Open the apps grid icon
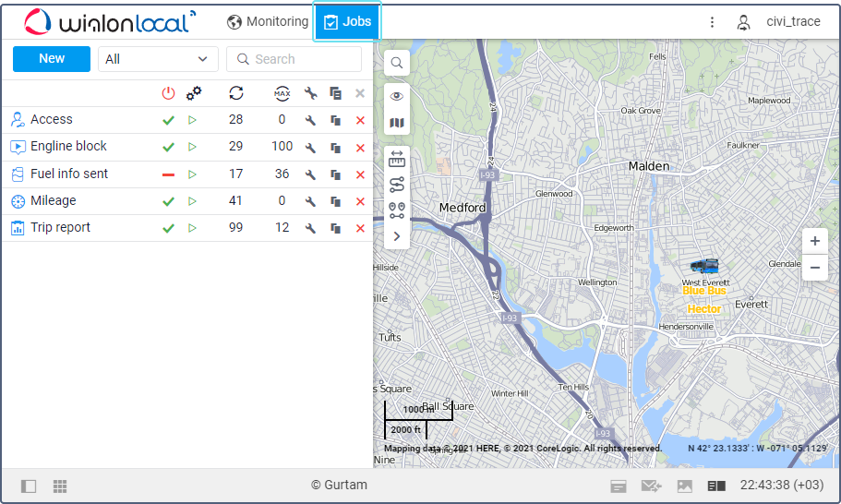Viewport: 841px width, 504px height. pos(60,486)
